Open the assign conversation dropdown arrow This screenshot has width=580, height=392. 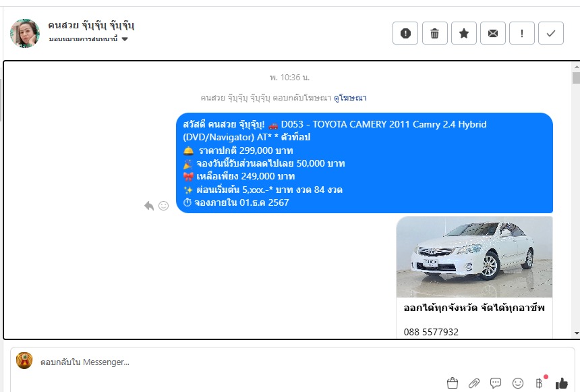coord(125,39)
